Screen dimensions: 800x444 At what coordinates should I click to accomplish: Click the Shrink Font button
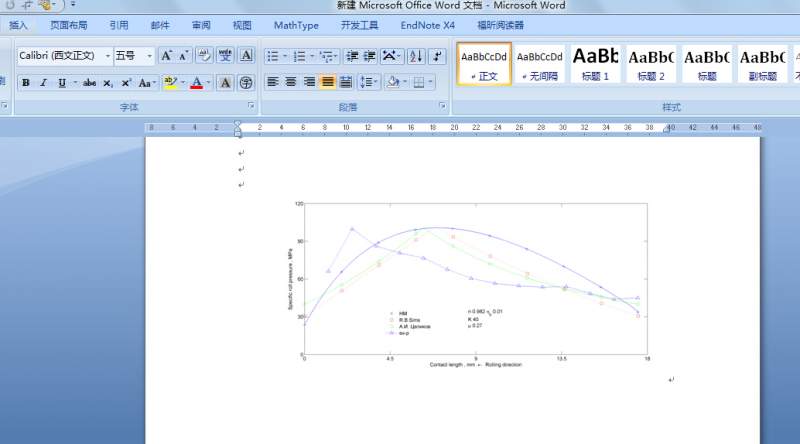[183, 56]
